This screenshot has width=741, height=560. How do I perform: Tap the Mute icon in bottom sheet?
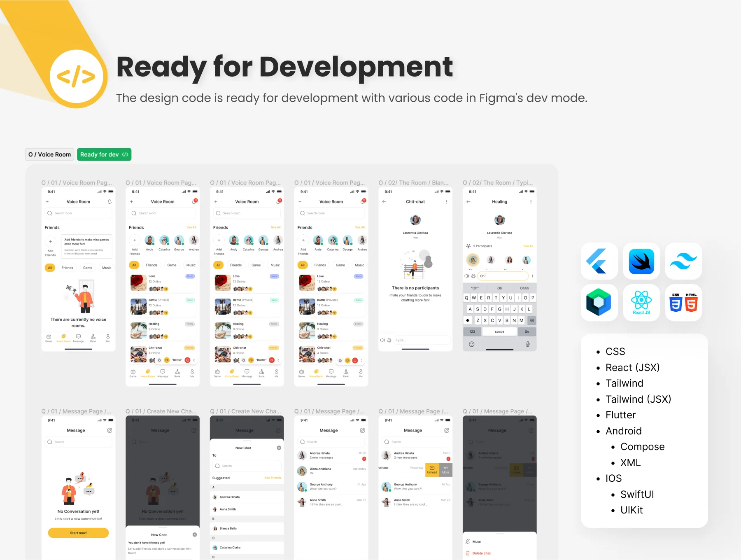tap(468, 541)
